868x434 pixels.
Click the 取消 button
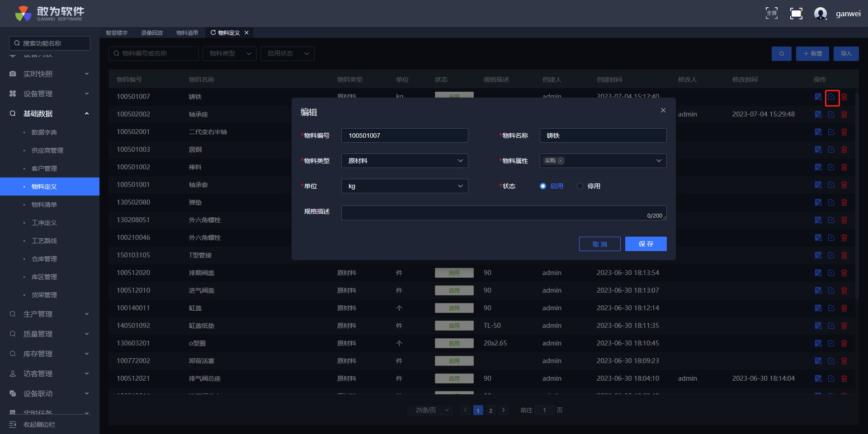(x=599, y=244)
